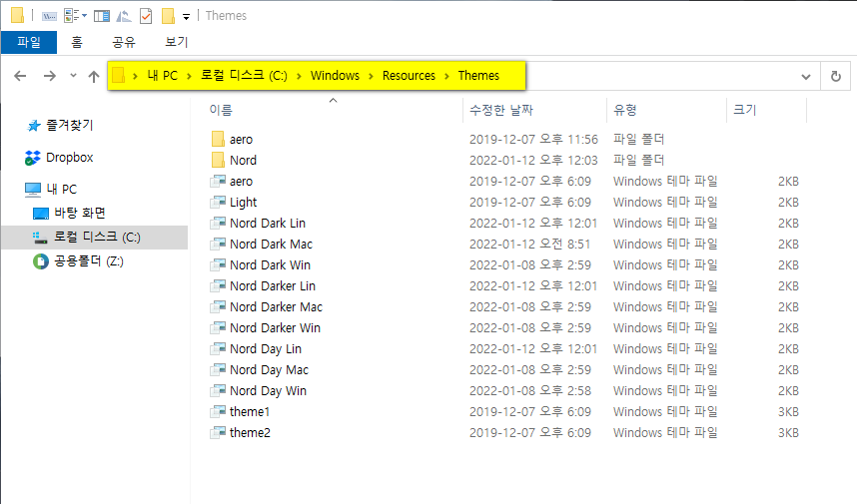Select the Nord Darker Win theme file icon
The width and height of the screenshot is (857, 504).
(x=218, y=327)
